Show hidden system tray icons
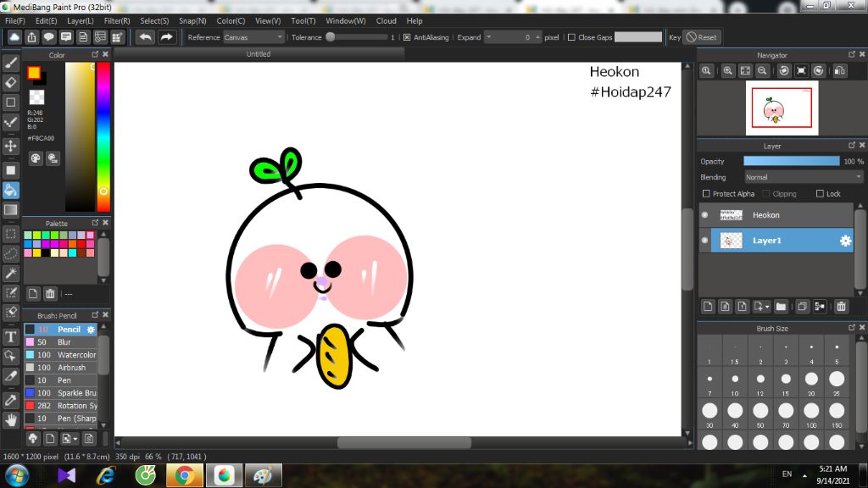Screen dimensions: 868x488 [804, 475]
